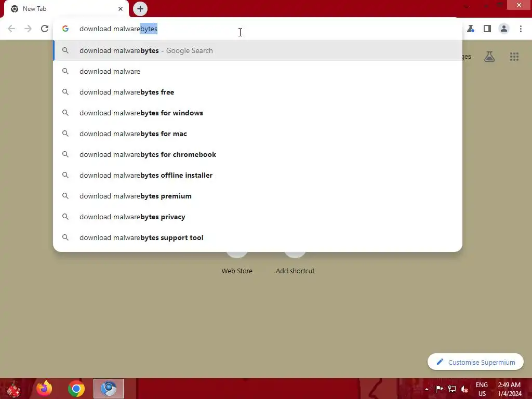Choose suggestion download malwarebytes - Google Search
The image size is (532, 399).
[x=258, y=50]
